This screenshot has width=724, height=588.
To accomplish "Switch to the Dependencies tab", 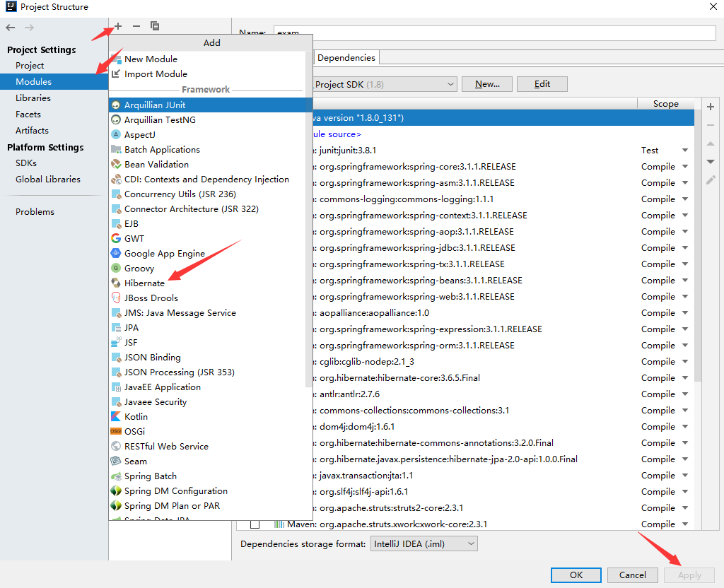I will pos(346,57).
